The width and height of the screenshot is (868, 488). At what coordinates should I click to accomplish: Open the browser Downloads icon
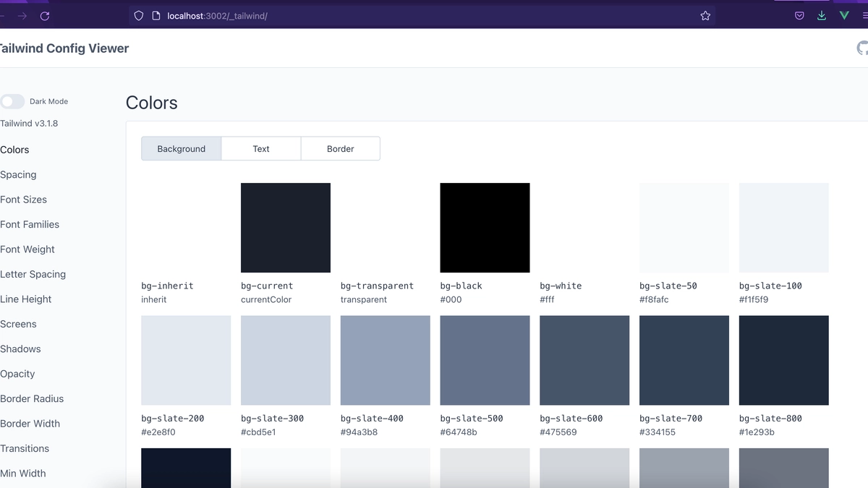tap(821, 14)
